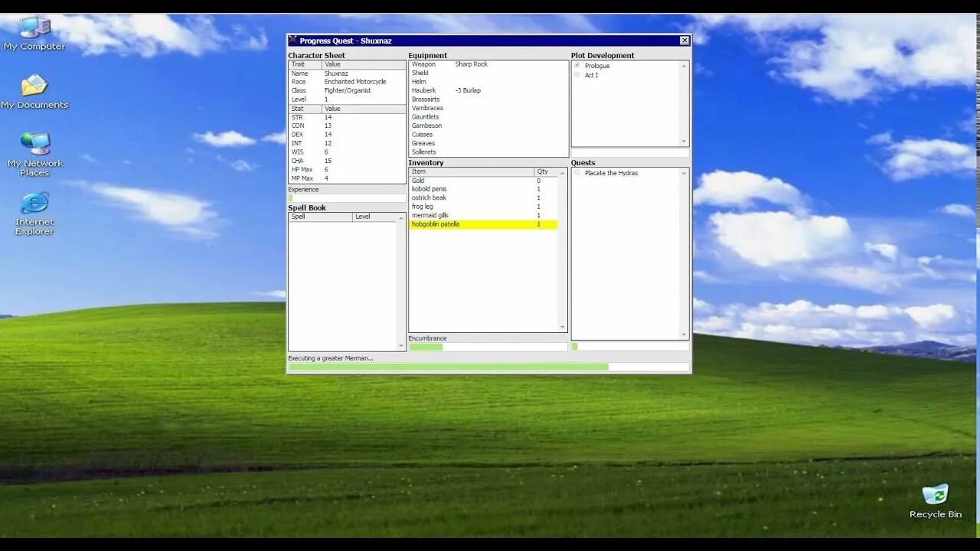Select the WIS stat row
Image resolution: width=980 pixels, height=551 pixels.
tap(347, 152)
